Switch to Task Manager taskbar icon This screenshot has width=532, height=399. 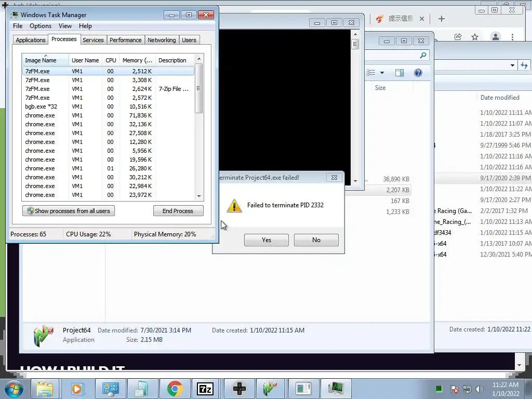click(336, 389)
